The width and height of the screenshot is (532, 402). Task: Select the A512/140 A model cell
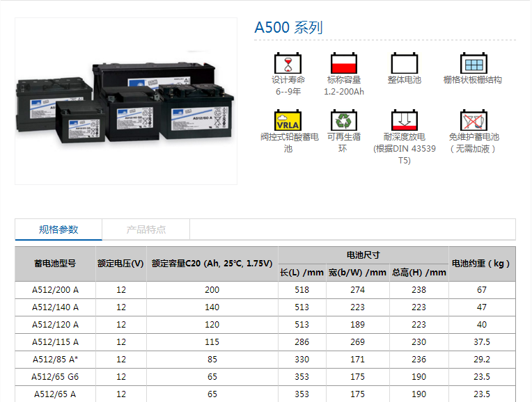click(x=55, y=307)
